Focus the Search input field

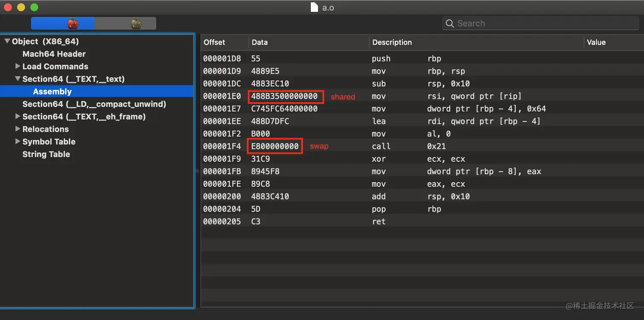(541, 23)
